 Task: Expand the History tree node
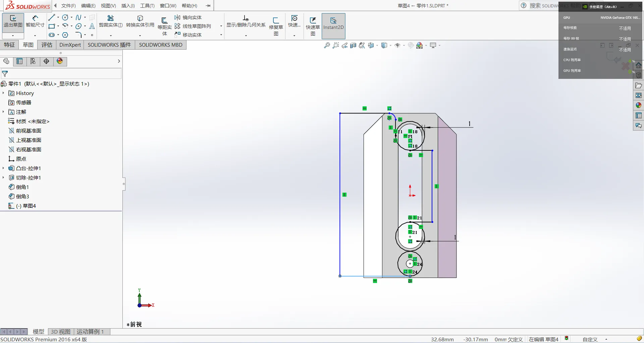click(x=3, y=93)
